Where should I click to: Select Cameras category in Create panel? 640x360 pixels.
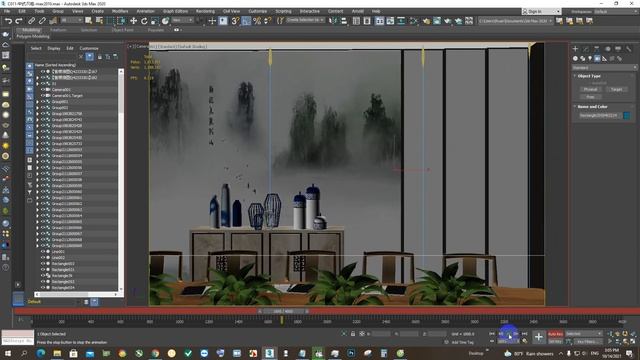tap(597, 59)
